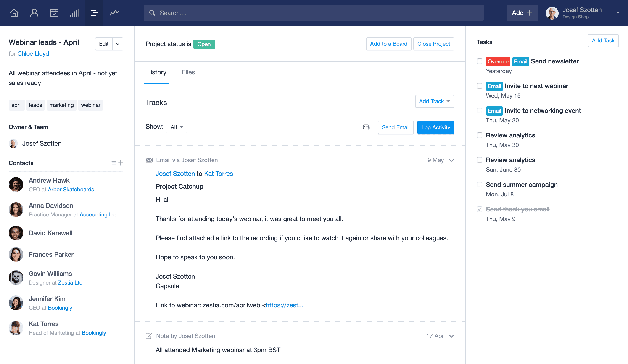The width and height of the screenshot is (628, 364).
Task: Open the user account menu arrow
Action: point(618,13)
